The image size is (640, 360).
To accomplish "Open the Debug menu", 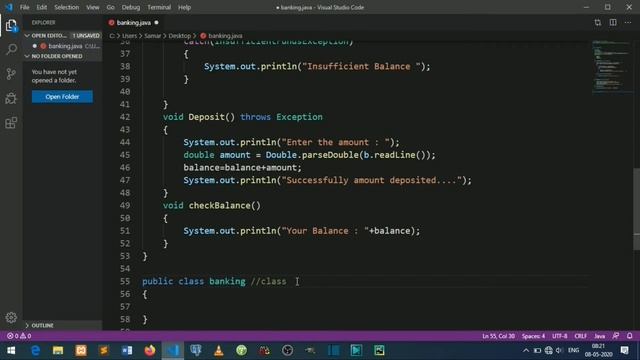I will tap(131, 7).
